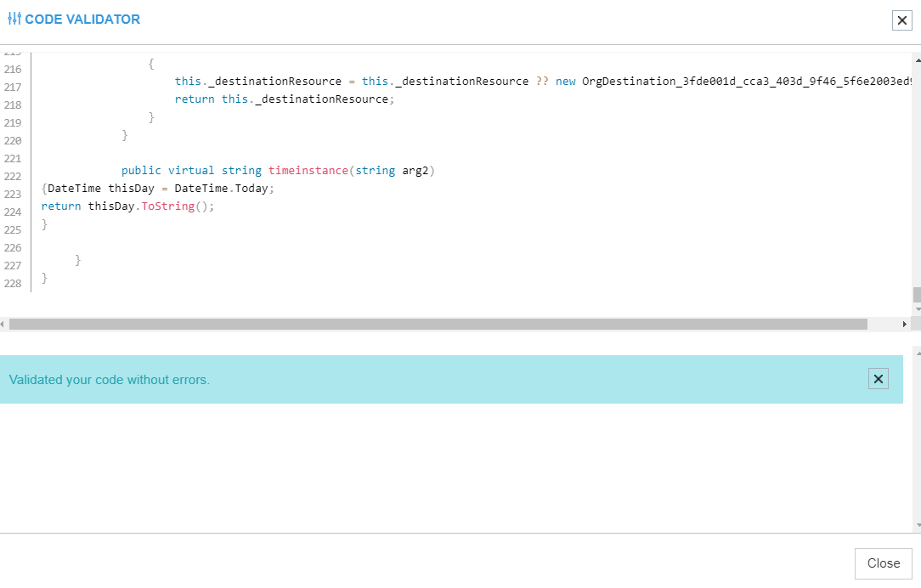Click the code editor's scroll down arrow
Image resolution: width=921 pixels, height=588 pixels.
pos(916,309)
